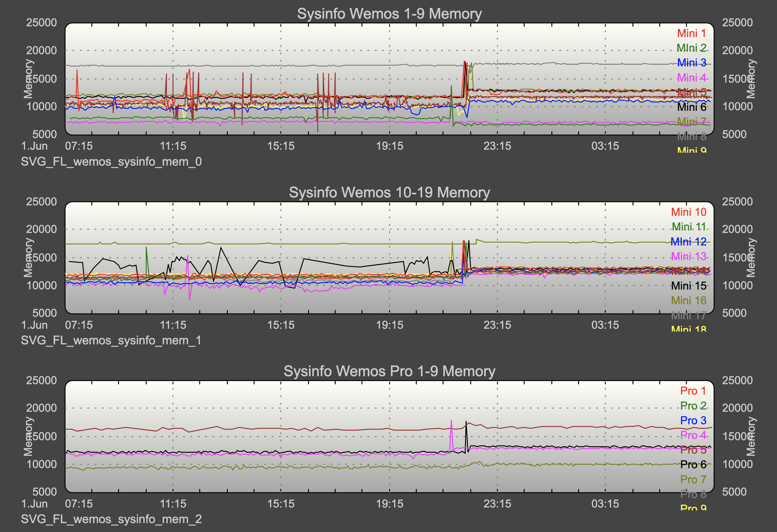Viewport: 777px width, 532px height.
Task: Open SVG_FL_wemos_sysinfo_mem_2 link
Action: (x=111, y=519)
